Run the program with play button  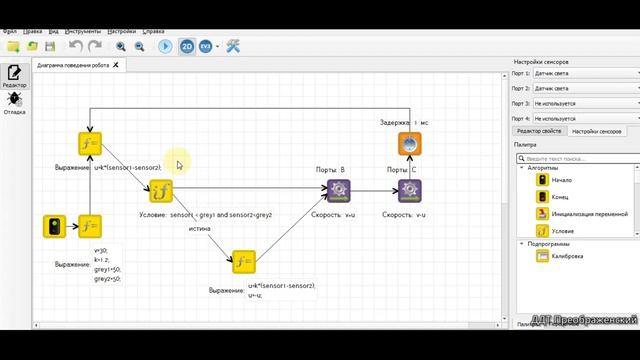click(x=165, y=47)
